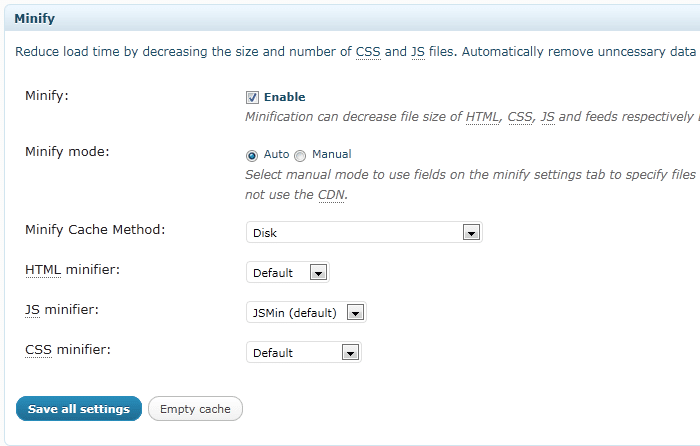Open the HTML minifier Default dropdown
Screen dimensions: 700x446
(x=288, y=272)
